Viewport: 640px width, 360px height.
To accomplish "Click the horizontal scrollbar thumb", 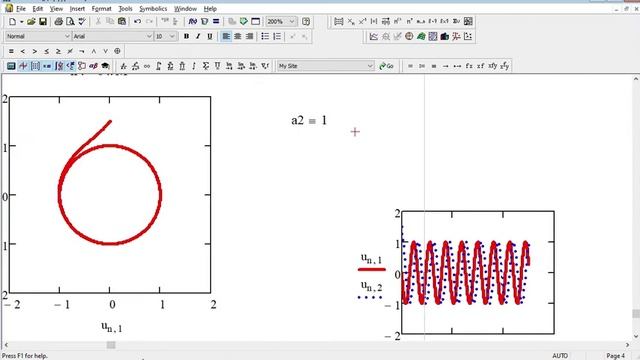I will click(x=111, y=345).
